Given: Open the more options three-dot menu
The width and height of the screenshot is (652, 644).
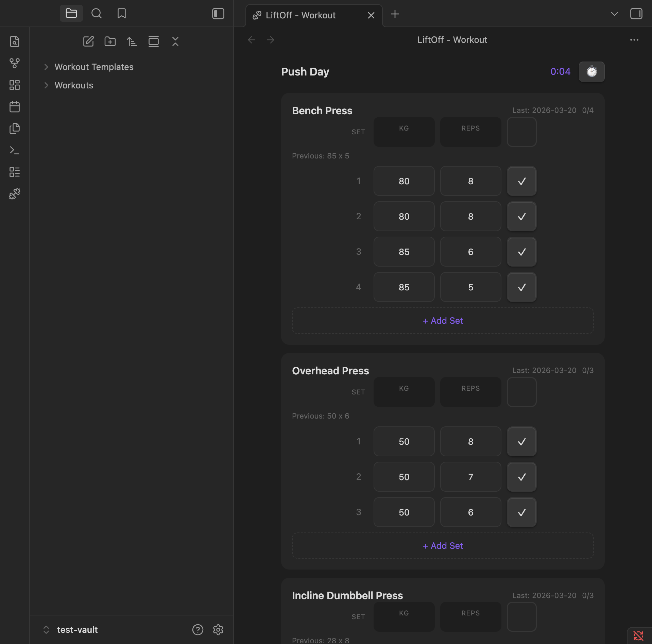Looking at the screenshot, I should point(634,40).
